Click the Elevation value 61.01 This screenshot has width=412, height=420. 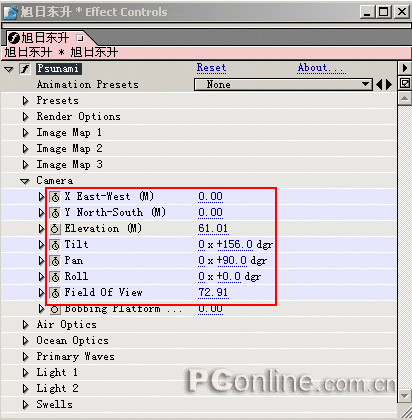click(213, 229)
